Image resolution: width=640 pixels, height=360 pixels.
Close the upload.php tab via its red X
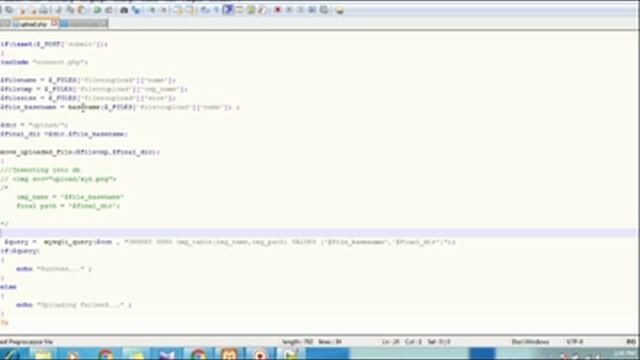54,24
